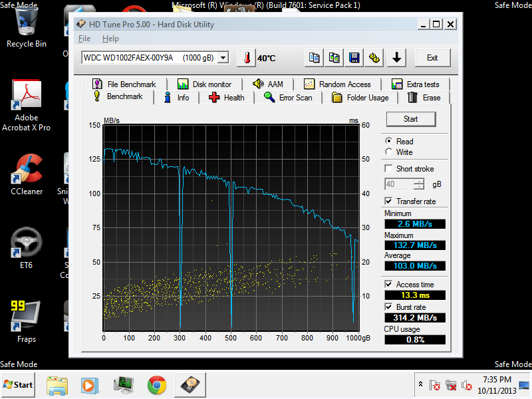Switch to the Random Access tab
The width and height of the screenshot is (532, 399).
(338, 84)
